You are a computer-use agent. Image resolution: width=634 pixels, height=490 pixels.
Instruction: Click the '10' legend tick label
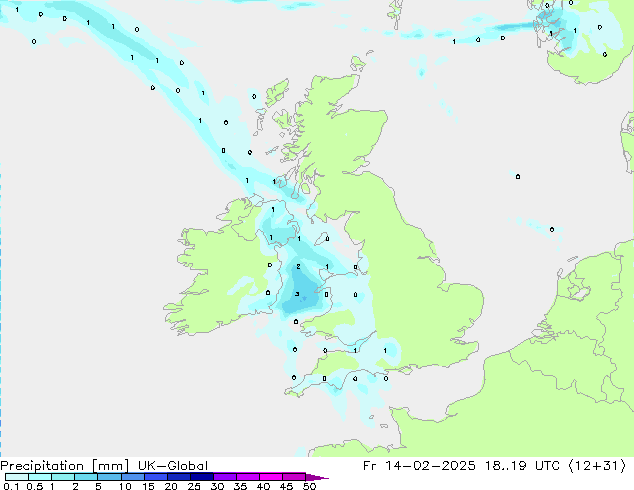125,486
